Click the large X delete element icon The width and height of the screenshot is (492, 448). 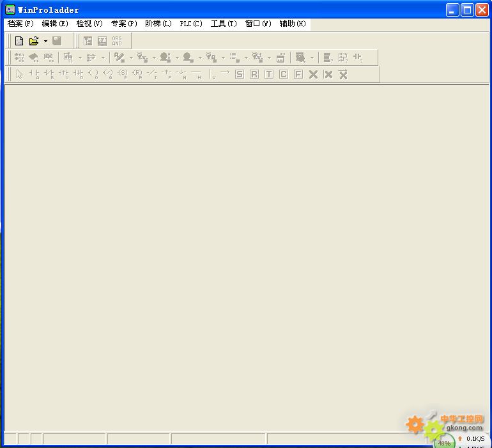click(313, 74)
